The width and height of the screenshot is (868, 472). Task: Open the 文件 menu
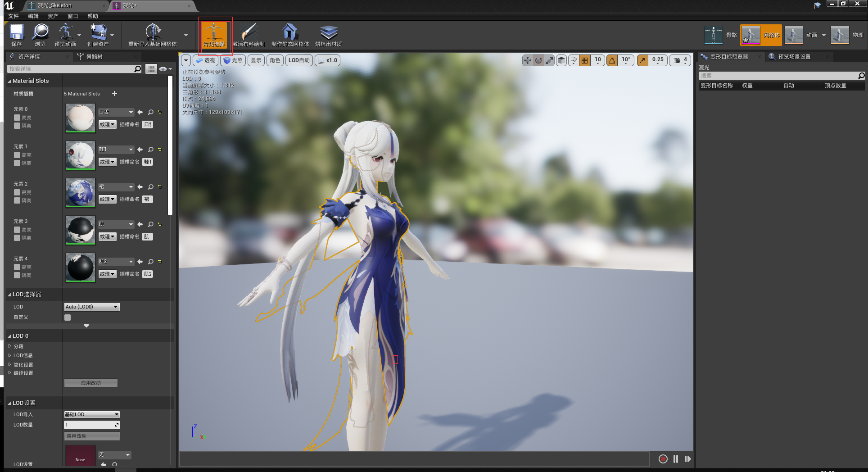14,16
